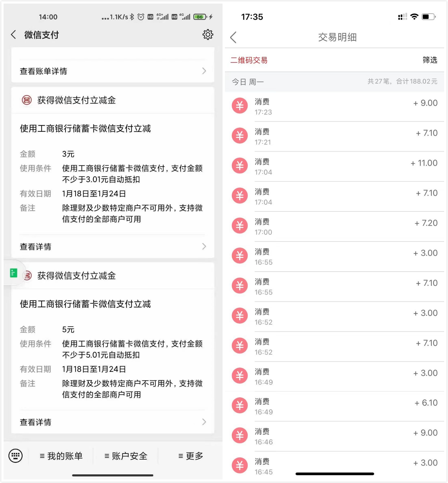Open the 筛选 filter
This screenshot has width=448, height=483.
(430, 60)
